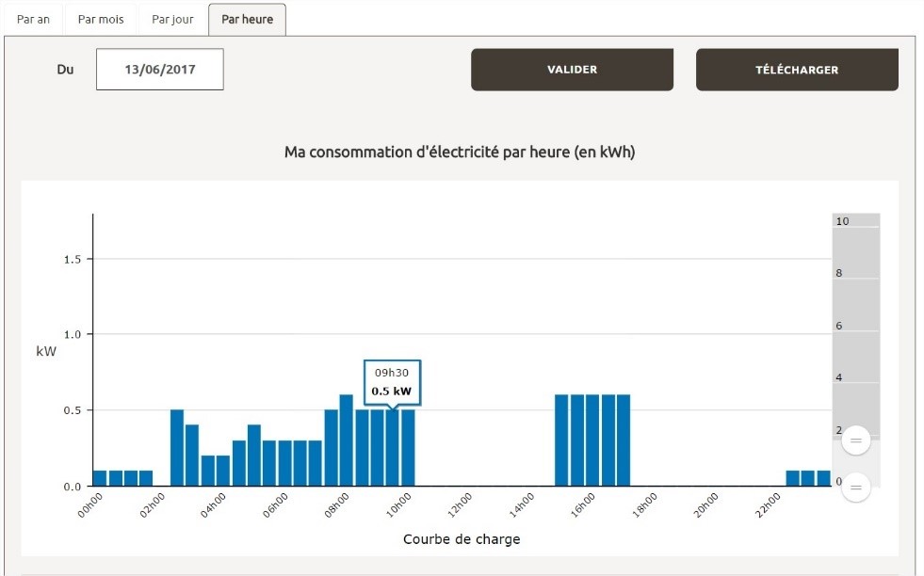Click the first 0.6 kW bar after 14h00
The width and height of the screenshot is (924, 576).
pos(561,440)
